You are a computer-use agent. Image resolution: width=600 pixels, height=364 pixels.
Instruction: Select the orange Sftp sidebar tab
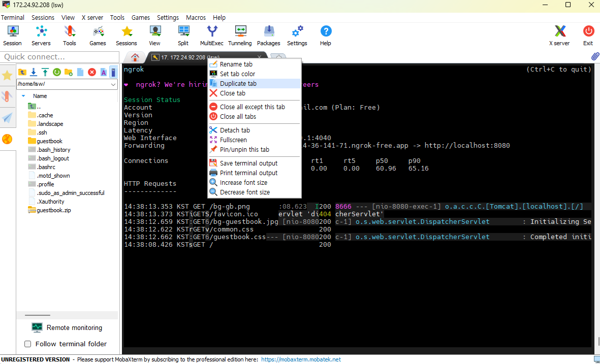pos(7,139)
